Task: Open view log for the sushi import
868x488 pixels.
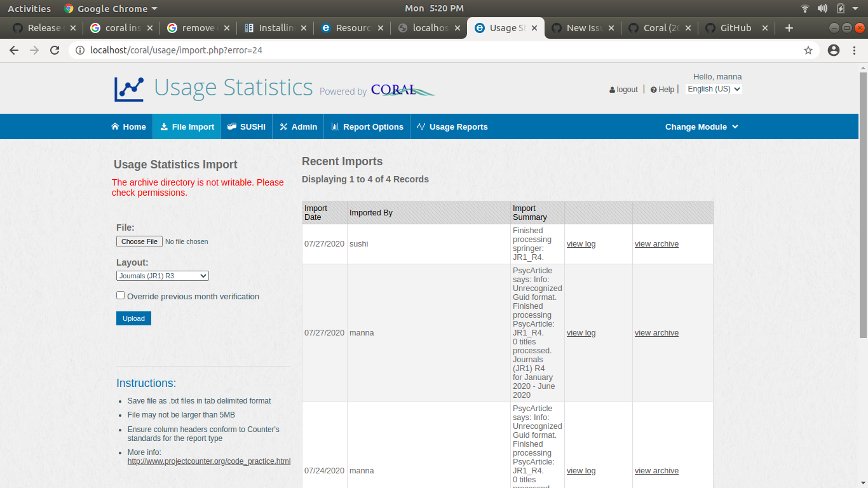Action: (581, 243)
